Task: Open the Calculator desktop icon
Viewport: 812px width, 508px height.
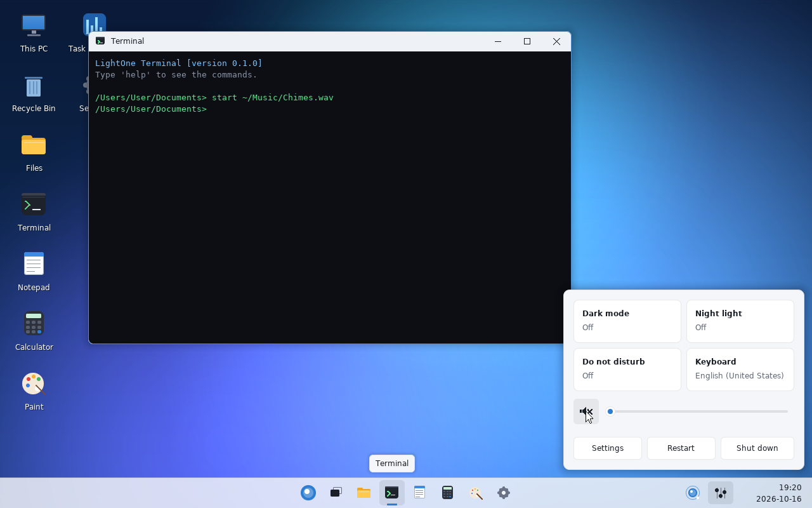Action: (x=34, y=331)
